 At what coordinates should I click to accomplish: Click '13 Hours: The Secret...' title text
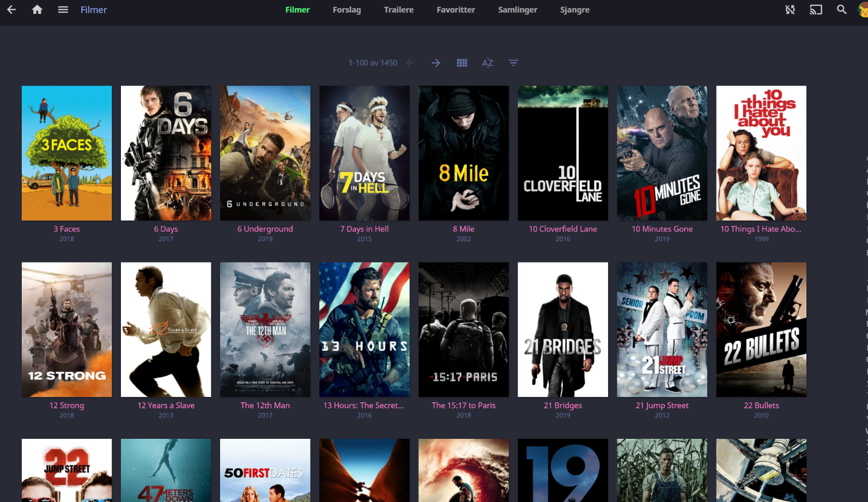click(364, 406)
